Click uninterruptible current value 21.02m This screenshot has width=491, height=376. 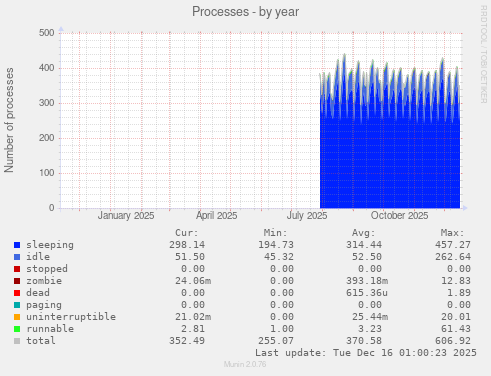coord(193,317)
